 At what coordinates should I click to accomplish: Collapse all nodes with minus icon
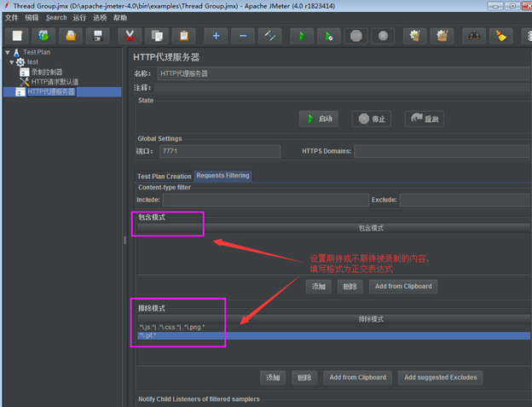point(243,36)
